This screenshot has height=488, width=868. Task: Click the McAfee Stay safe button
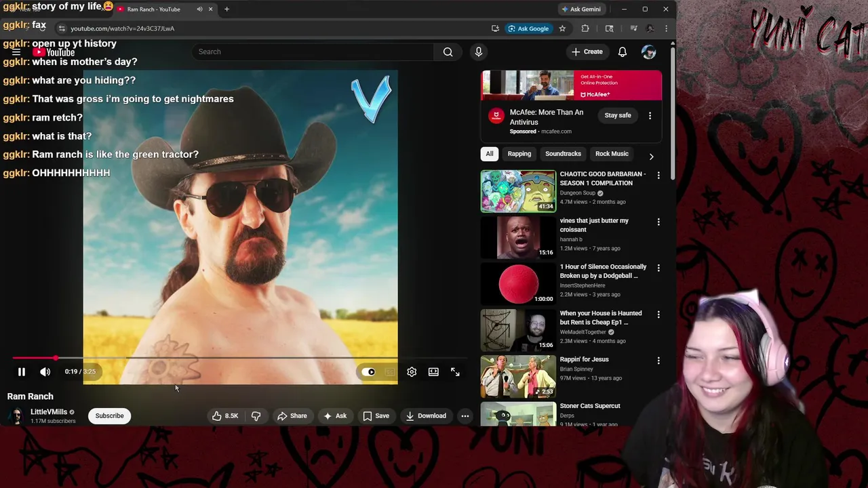(x=618, y=115)
